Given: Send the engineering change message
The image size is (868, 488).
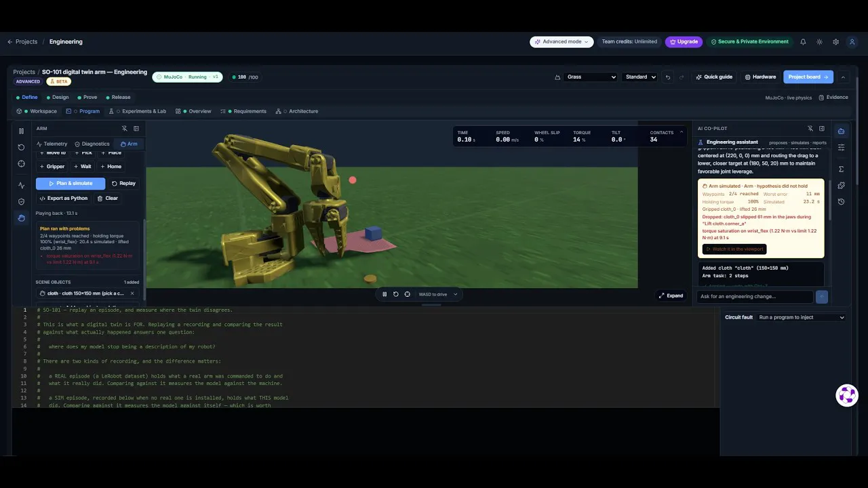Looking at the screenshot, I should [822, 296].
